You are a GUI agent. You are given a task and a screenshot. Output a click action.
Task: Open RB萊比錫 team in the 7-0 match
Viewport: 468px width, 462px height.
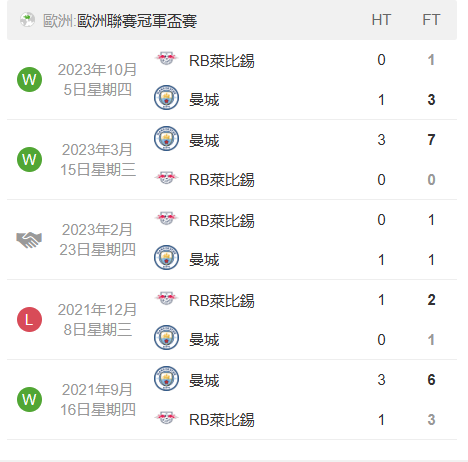click(x=222, y=180)
